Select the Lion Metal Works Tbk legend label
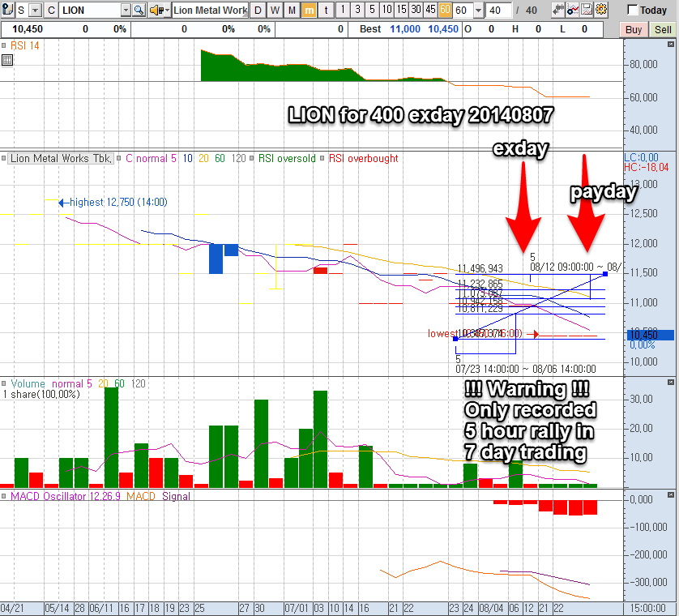This screenshot has height=616, width=679. [61, 159]
